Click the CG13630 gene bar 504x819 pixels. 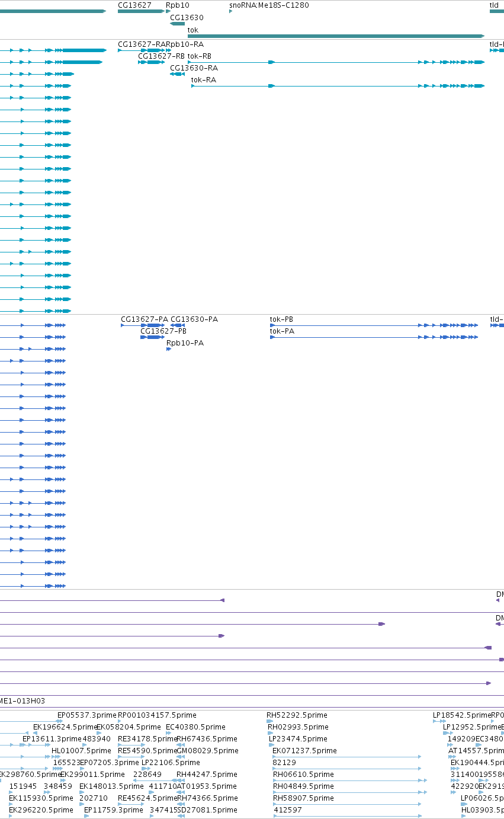pyautogui.click(x=177, y=24)
